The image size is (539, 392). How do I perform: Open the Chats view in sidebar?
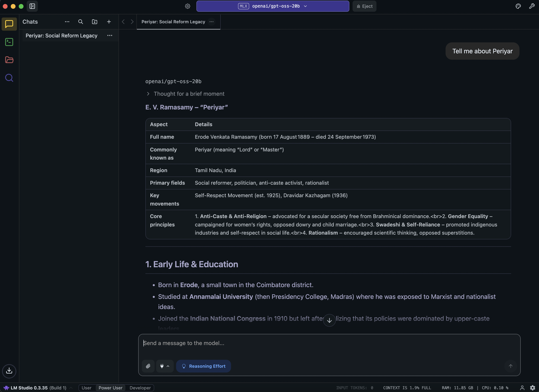pos(9,24)
